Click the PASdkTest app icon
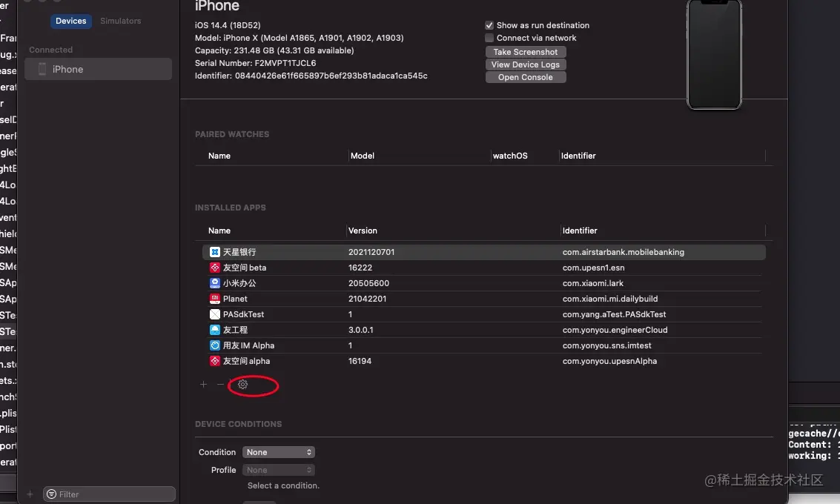This screenshot has height=504, width=840. pyautogui.click(x=215, y=314)
